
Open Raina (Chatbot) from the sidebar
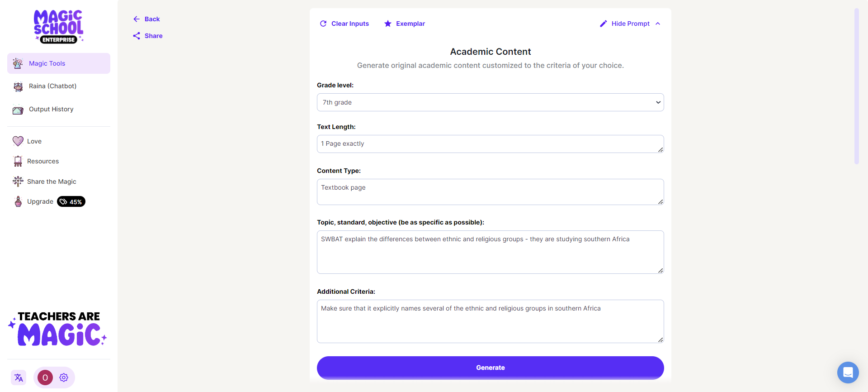click(52, 86)
